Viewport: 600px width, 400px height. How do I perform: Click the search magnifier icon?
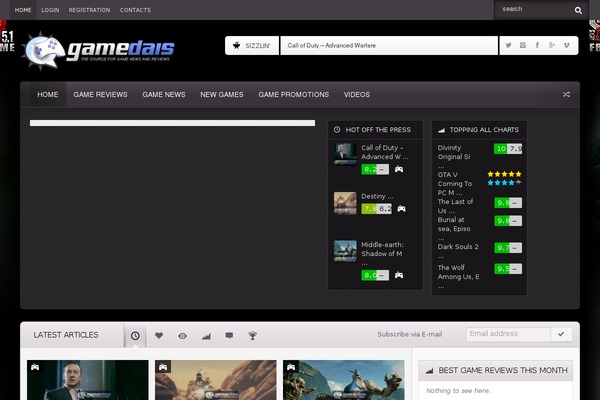(578, 10)
